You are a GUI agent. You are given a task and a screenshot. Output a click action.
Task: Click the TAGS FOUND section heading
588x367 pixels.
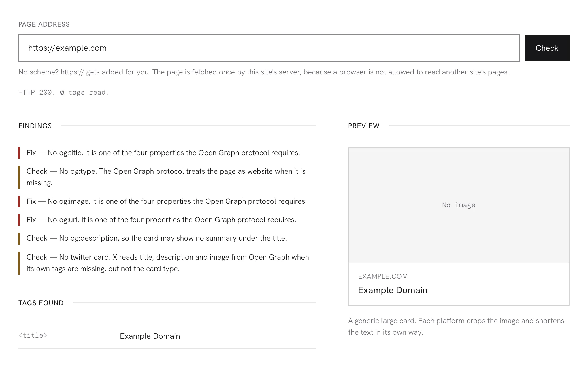pyautogui.click(x=41, y=303)
